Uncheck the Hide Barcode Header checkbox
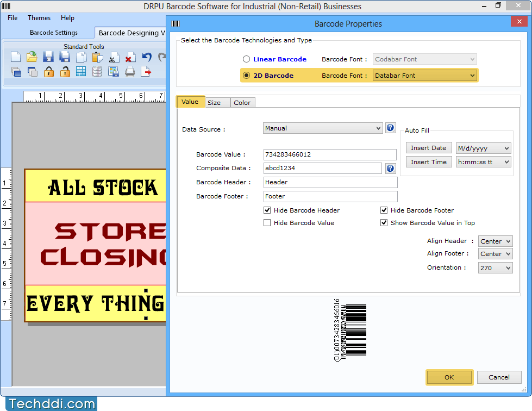Screen dimensions: 532x411 pyautogui.click(x=267, y=210)
